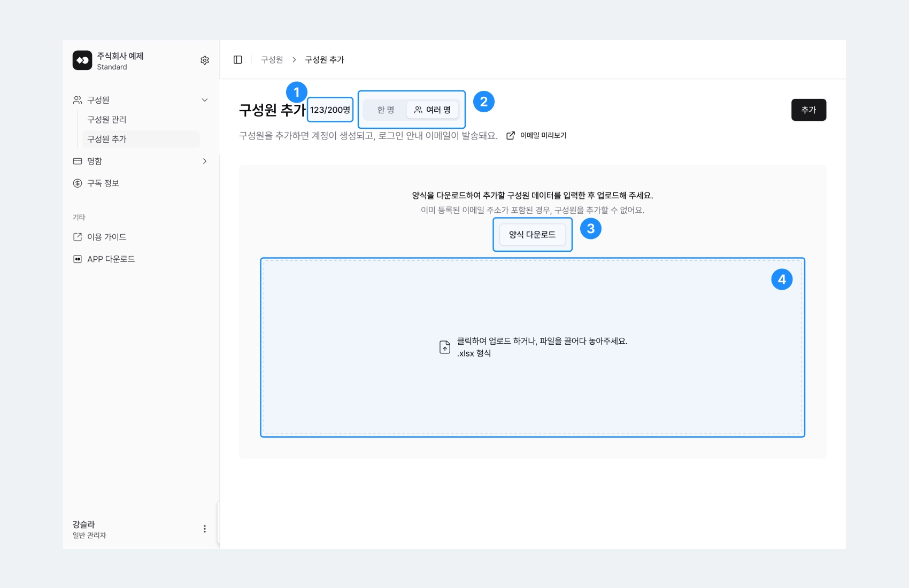Click the APP 다운로드 icon
The image size is (909, 588).
coord(78,259)
